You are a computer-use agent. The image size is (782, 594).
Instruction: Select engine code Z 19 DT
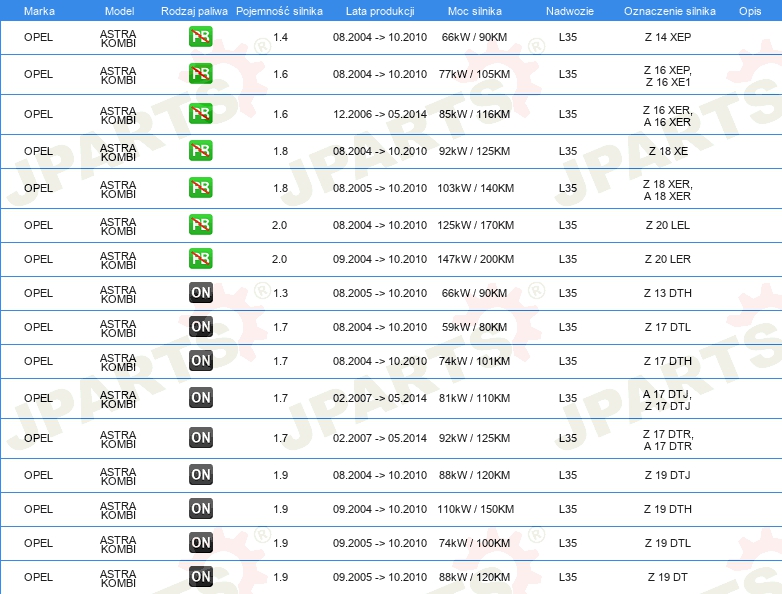(668, 577)
